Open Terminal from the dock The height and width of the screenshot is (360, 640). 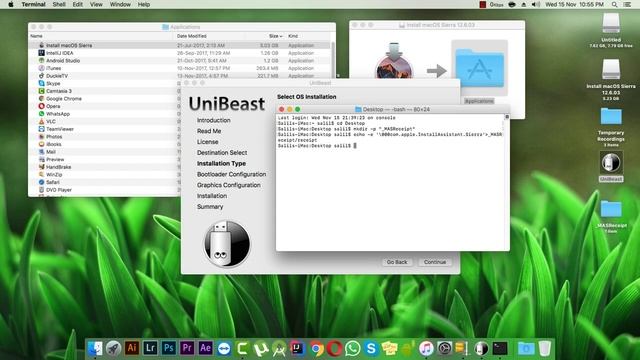tap(500, 349)
